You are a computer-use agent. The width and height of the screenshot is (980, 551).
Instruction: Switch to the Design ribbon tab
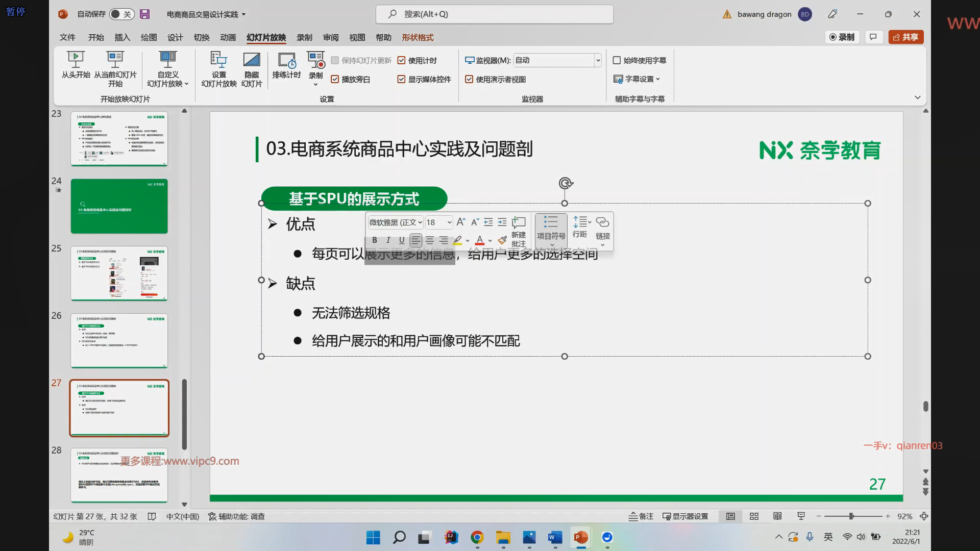(x=175, y=37)
